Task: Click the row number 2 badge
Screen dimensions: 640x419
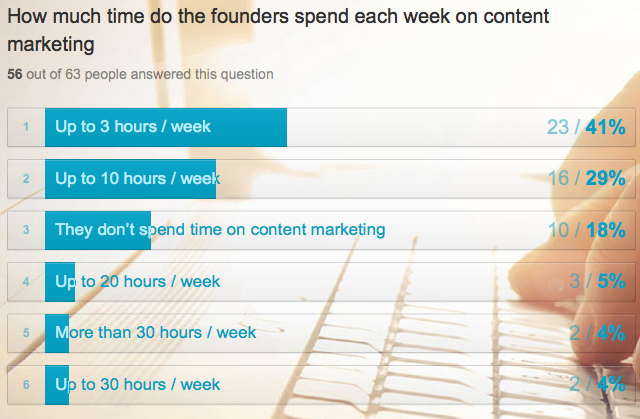Action: pyautogui.click(x=25, y=178)
